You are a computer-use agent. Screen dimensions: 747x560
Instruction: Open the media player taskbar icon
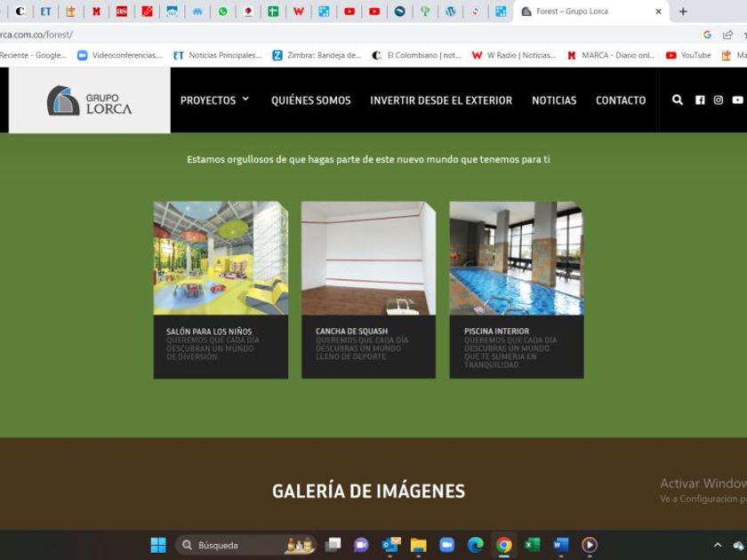[x=590, y=545]
